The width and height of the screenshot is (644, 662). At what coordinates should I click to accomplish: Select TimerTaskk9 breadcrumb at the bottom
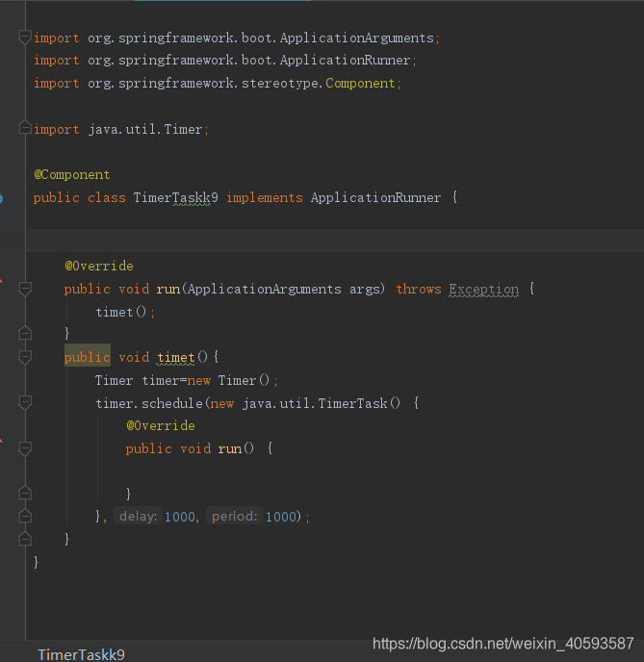coord(81,654)
